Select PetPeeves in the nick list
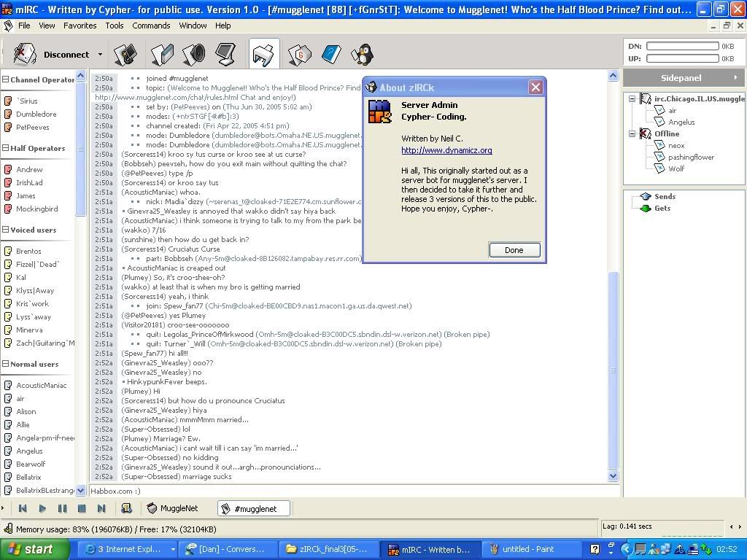 click(32, 127)
